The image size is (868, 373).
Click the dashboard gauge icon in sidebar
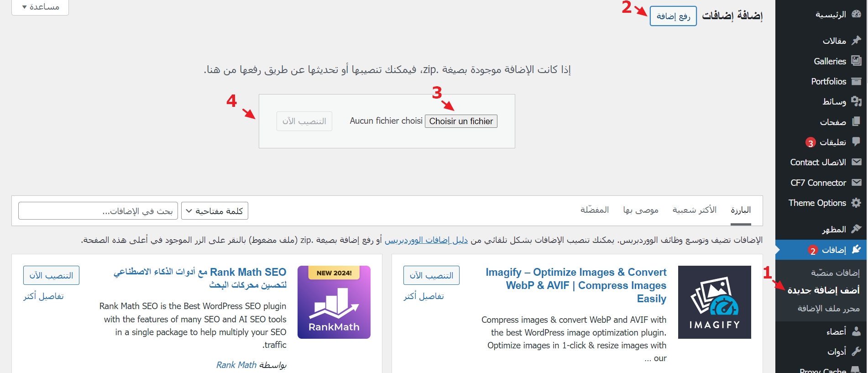point(856,15)
